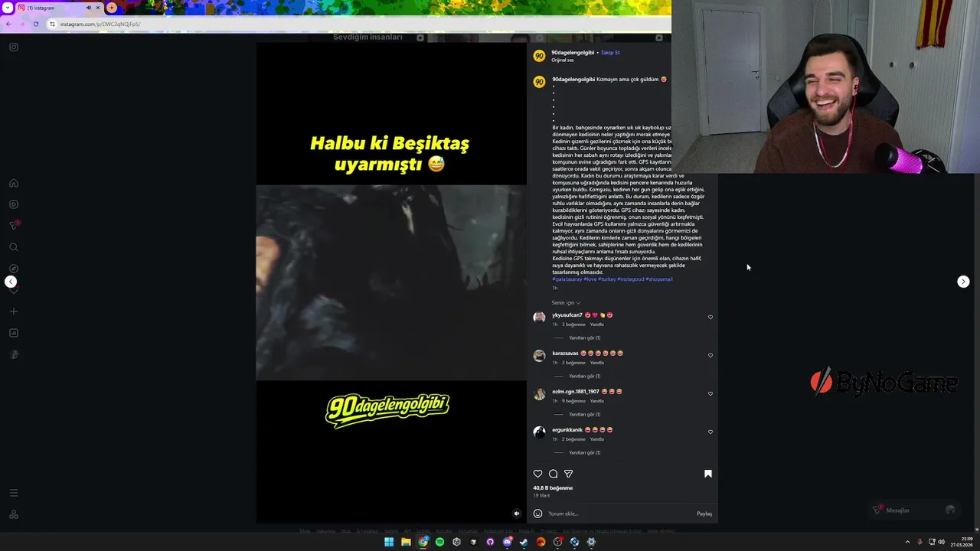Screen dimensions: 980x551
Task: Click the volume speaker tray icon
Action: click(941, 542)
